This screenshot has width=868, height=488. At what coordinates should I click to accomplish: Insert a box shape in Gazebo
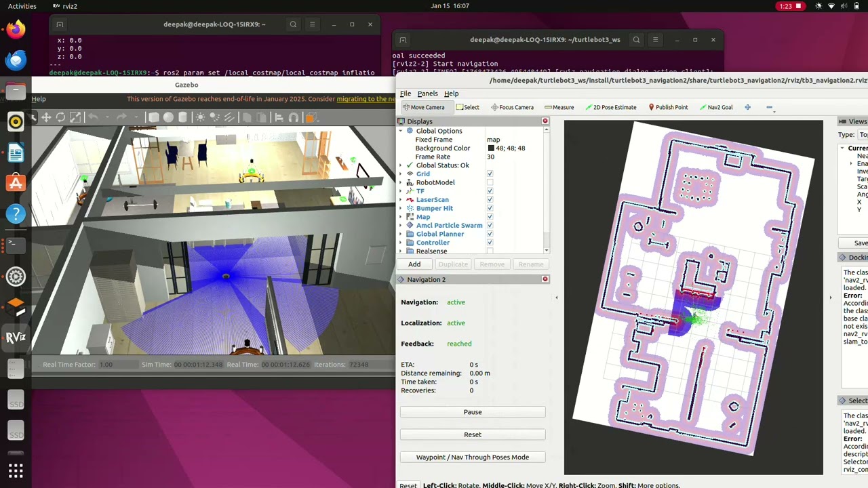[154, 117]
